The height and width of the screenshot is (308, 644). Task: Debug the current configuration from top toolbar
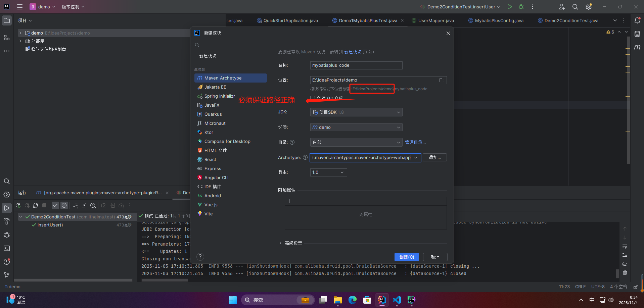[521, 7]
